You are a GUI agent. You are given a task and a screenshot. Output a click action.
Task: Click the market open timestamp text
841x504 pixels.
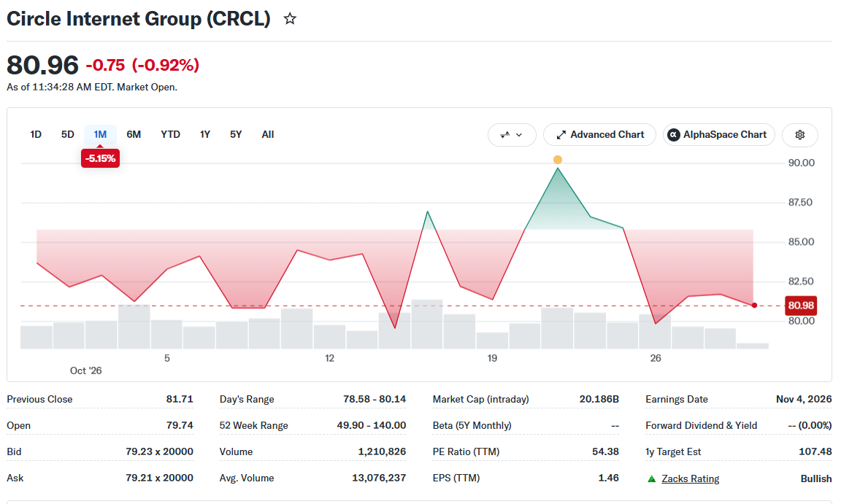[92, 87]
